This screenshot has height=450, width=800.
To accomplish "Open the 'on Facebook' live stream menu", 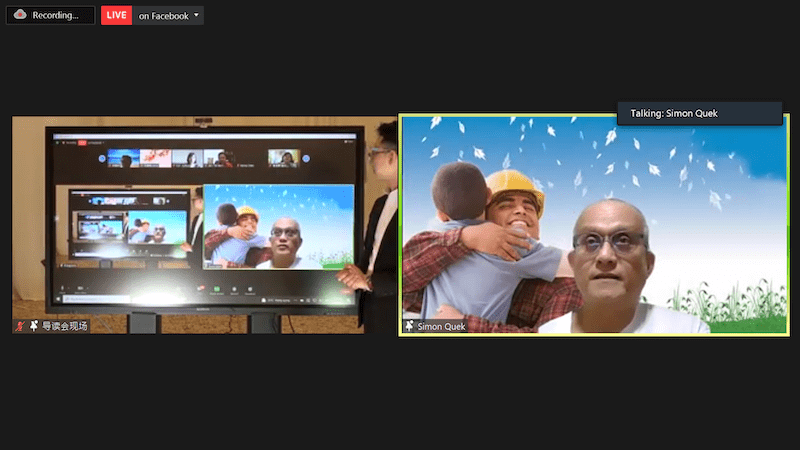I will [163, 16].
